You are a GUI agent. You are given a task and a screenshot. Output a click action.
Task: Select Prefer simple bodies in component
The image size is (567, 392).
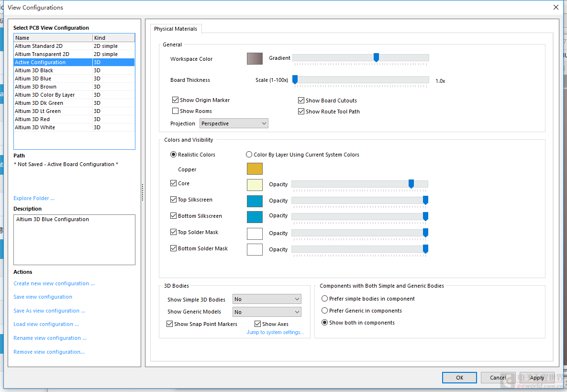point(325,298)
